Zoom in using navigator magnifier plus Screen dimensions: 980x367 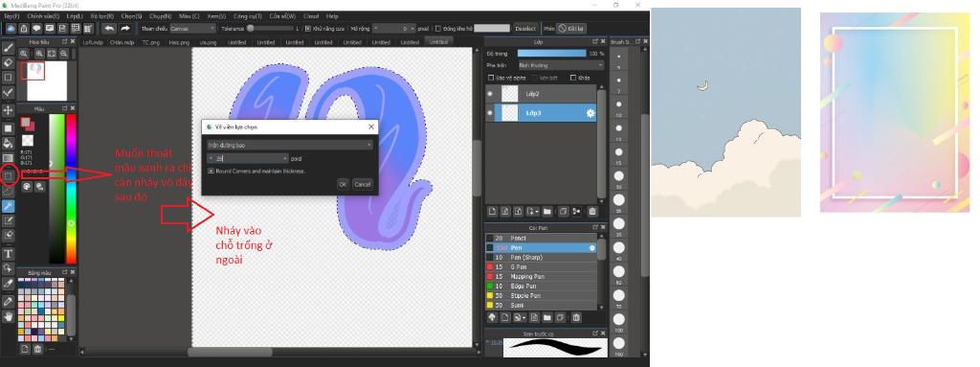39,54
